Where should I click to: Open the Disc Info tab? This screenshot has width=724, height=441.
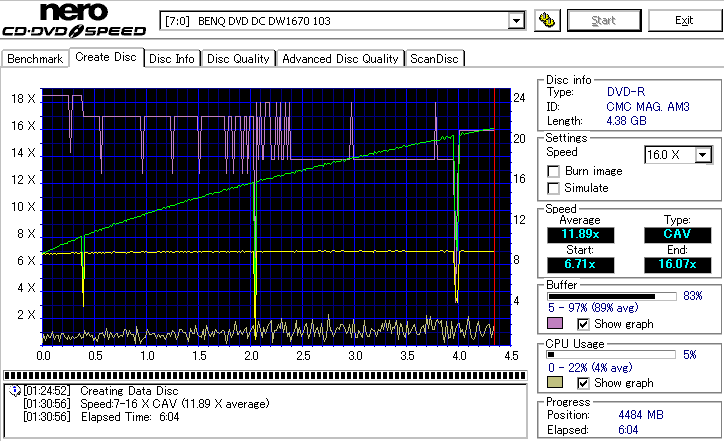[172, 59]
